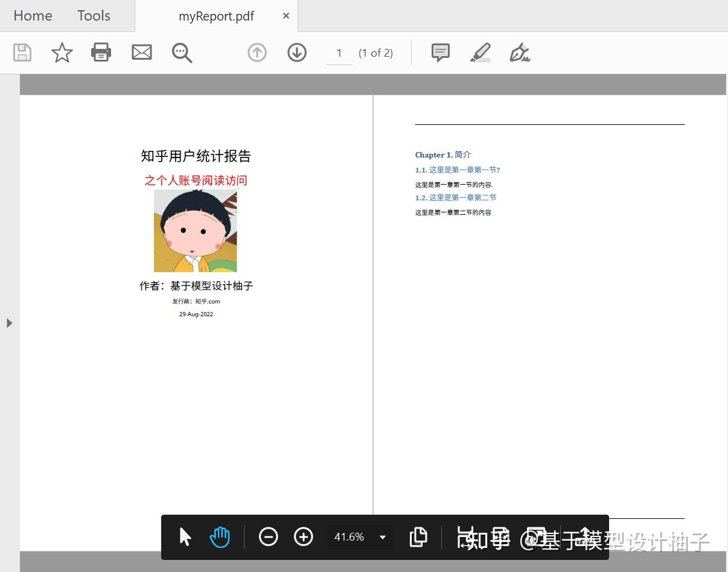Activate the hand pan tool

pyautogui.click(x=220, y=536)
